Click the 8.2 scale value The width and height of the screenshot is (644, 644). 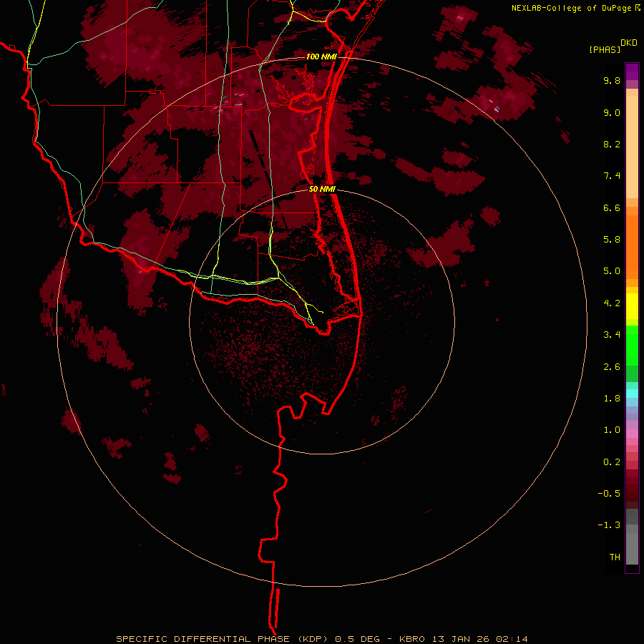coord(612,144)
